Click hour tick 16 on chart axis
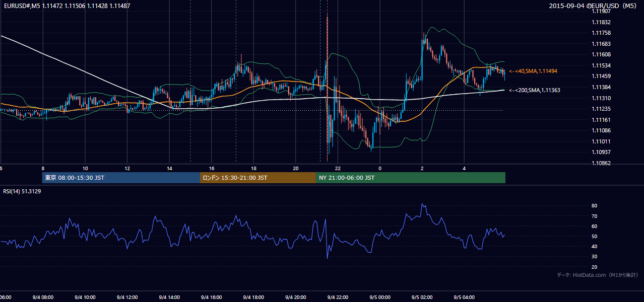 coord(212,168)
